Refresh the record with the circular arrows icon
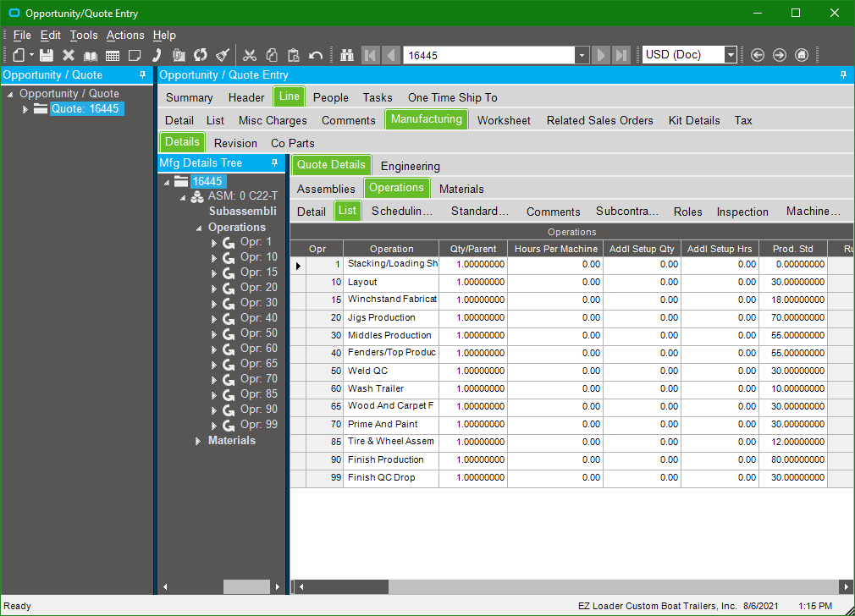 201,55
